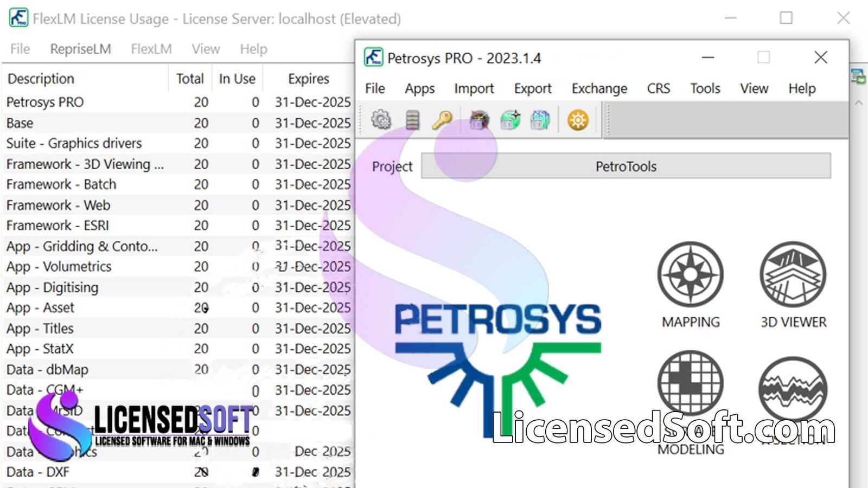Open the CRS menu

click(x=658, y=88)
